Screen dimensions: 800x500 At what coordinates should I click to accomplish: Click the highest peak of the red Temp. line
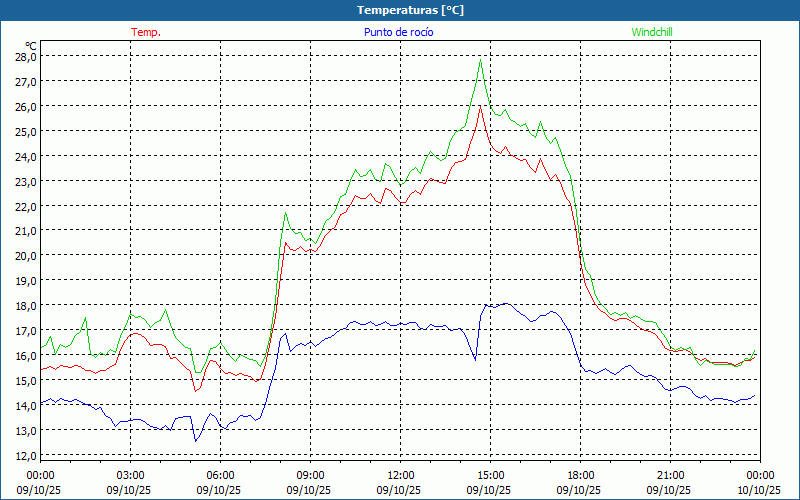[481, 106]
